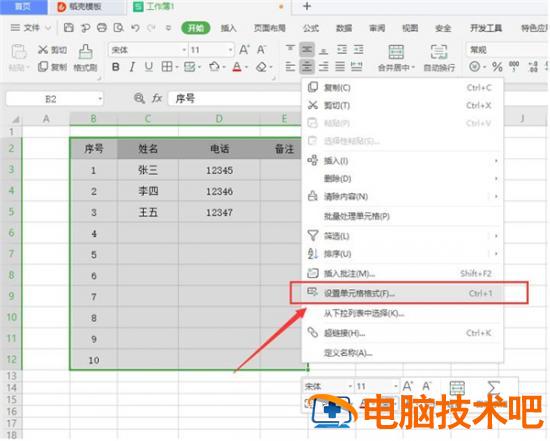Increase font size with the ribbon A+ icon
This screenshot has height=441, width=550.
click(244, 50)
